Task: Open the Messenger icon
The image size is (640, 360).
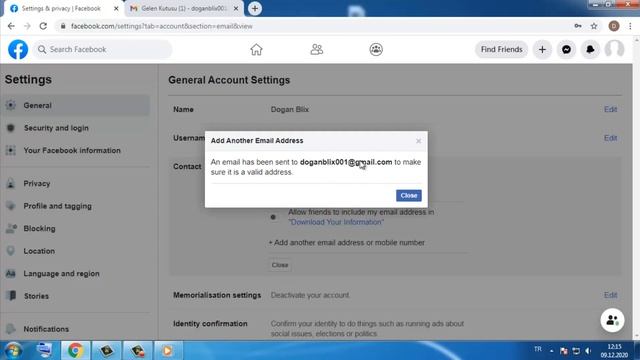Action: click(566, 49)
